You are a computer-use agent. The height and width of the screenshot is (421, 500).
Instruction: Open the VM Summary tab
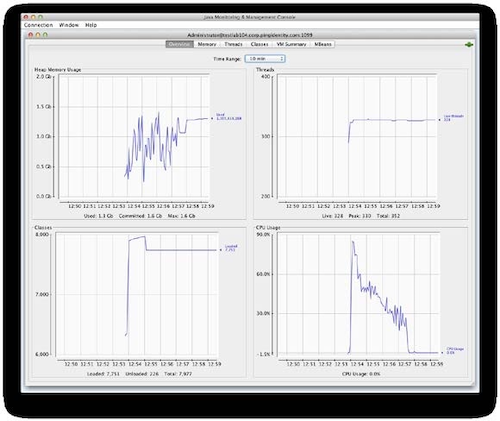click(x=291, y=44)
